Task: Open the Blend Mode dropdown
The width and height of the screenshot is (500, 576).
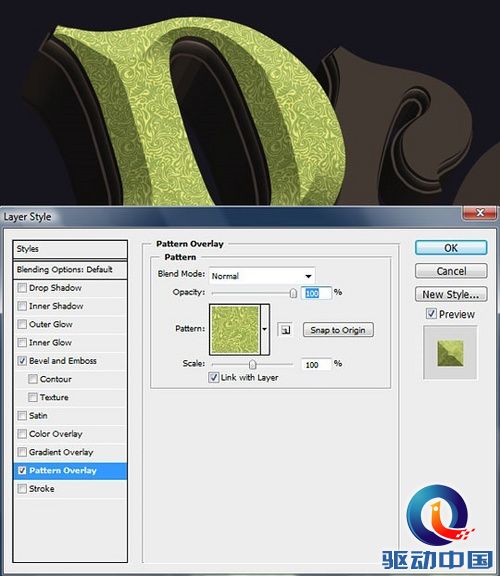Action: coord(262,276)
